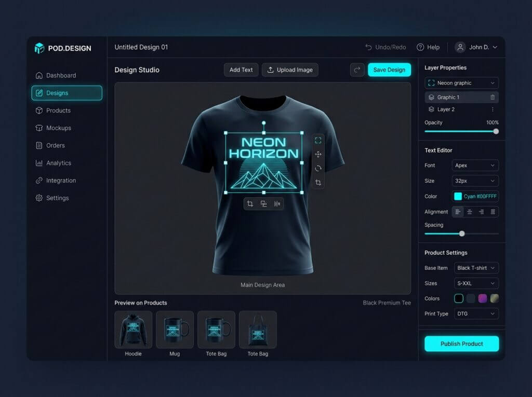Set text alignment to left
The image size is (532, 397).
tap(458, 212)
